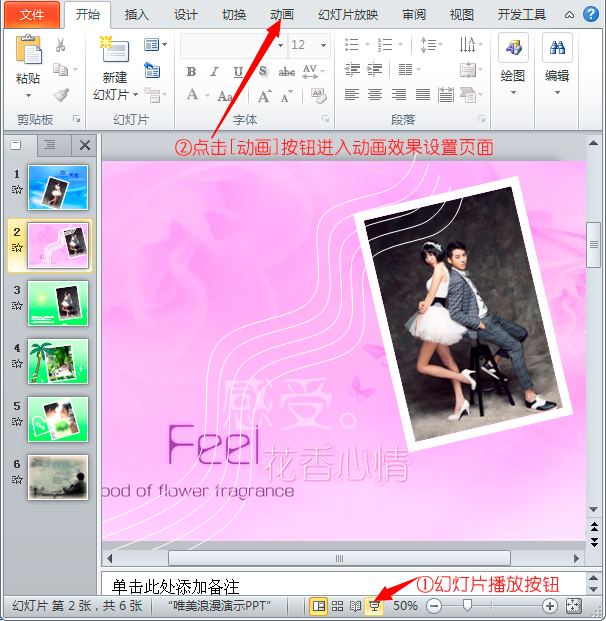Image resolution: width=606 pixels, height=621 pixels.
Task: Switch pane to Outline tab
Action: pyautogui.click(x=50, y=145)
